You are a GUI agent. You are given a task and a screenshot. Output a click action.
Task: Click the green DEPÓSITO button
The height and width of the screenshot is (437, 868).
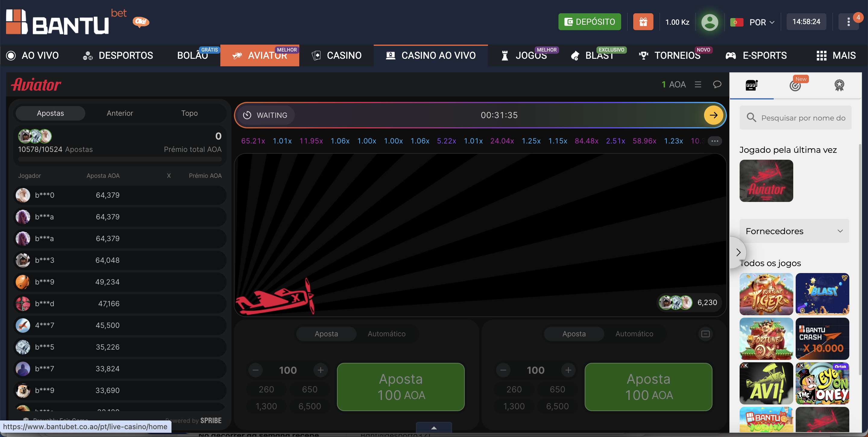(589, 22)
